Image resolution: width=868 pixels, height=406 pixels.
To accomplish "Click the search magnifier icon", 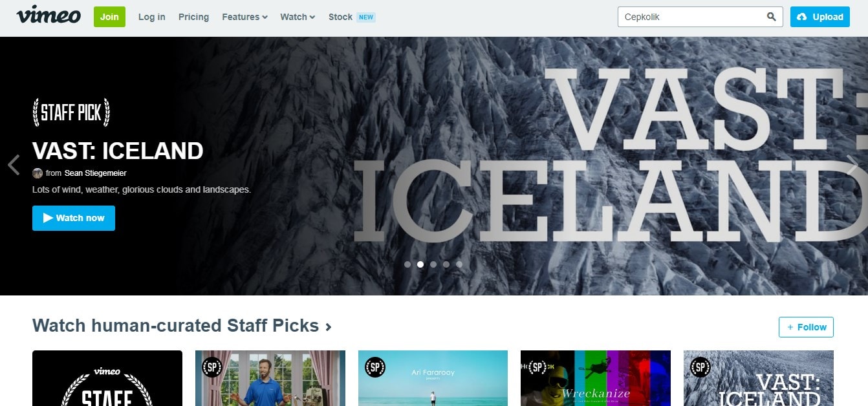I will click(771, 17).
